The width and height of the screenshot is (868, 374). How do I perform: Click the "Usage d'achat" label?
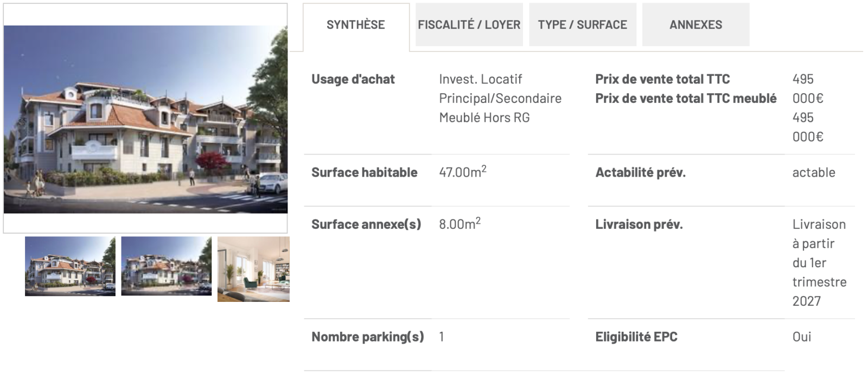coord(353,79)
